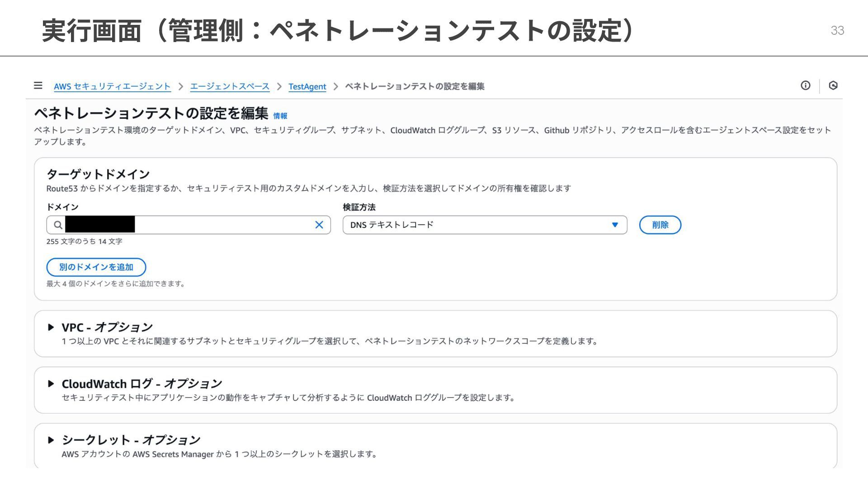Click 別のドメインを追加 button

click(96, 267)
